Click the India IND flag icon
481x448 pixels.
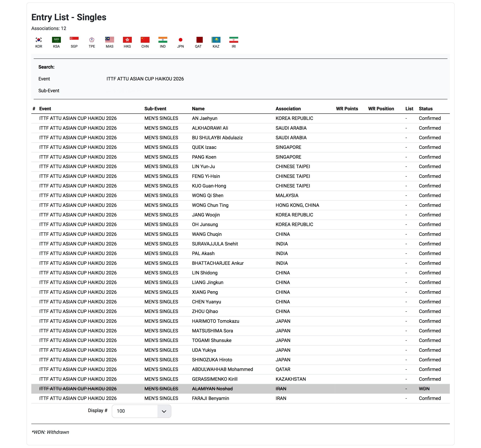163,40
